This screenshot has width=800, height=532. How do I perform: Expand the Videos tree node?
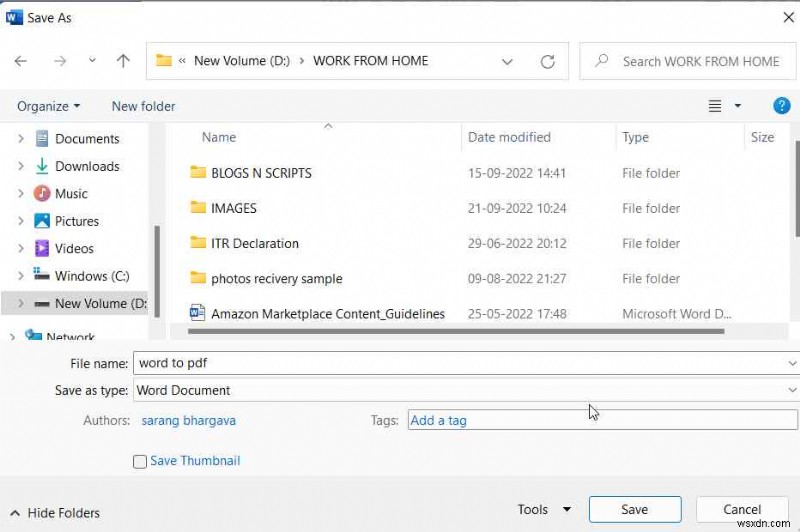click(20, 249)
